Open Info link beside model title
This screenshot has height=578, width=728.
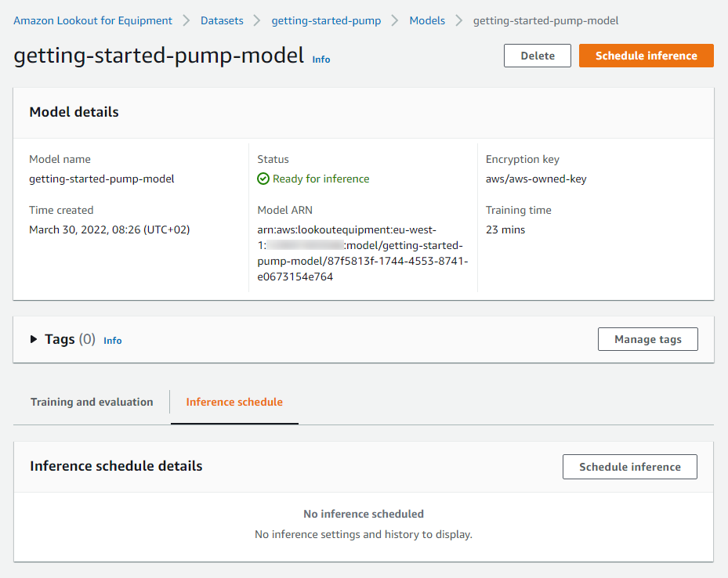[x=321, y=60]
